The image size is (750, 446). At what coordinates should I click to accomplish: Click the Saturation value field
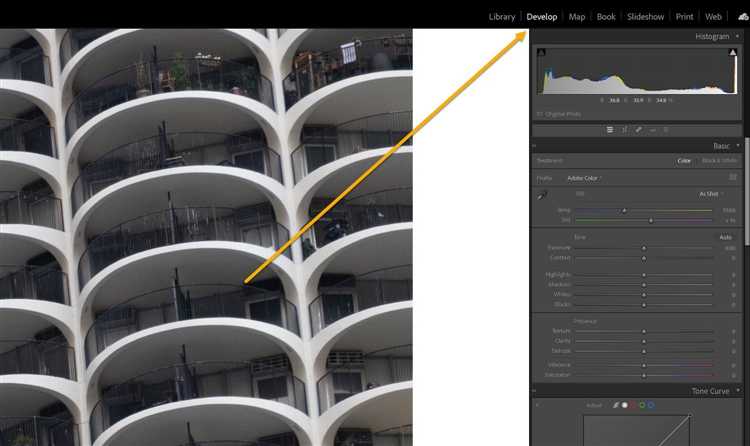(733, 376)
